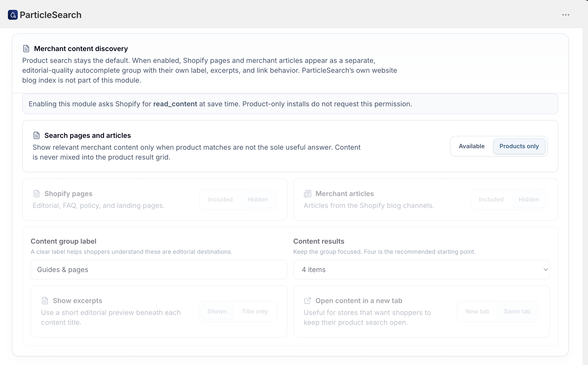Click 'Four is the recommended starting point' hint

[420, 252]
